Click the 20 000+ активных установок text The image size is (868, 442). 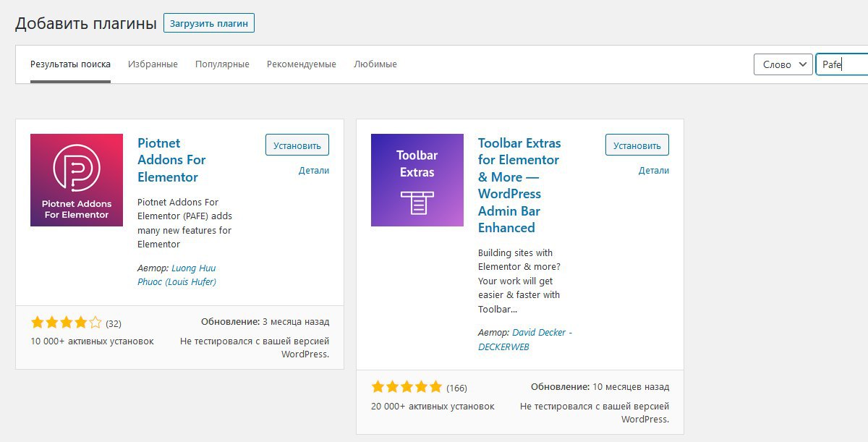(433, 406)
